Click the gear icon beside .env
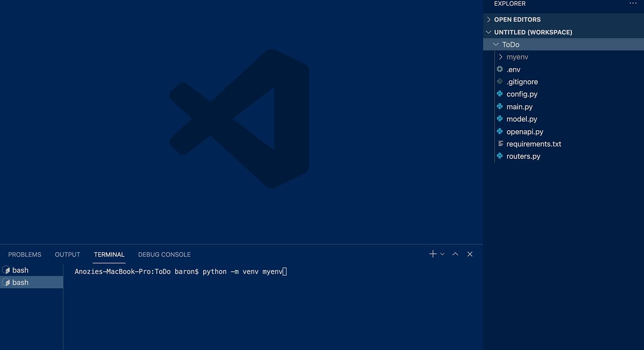 (x=500, y=70)
